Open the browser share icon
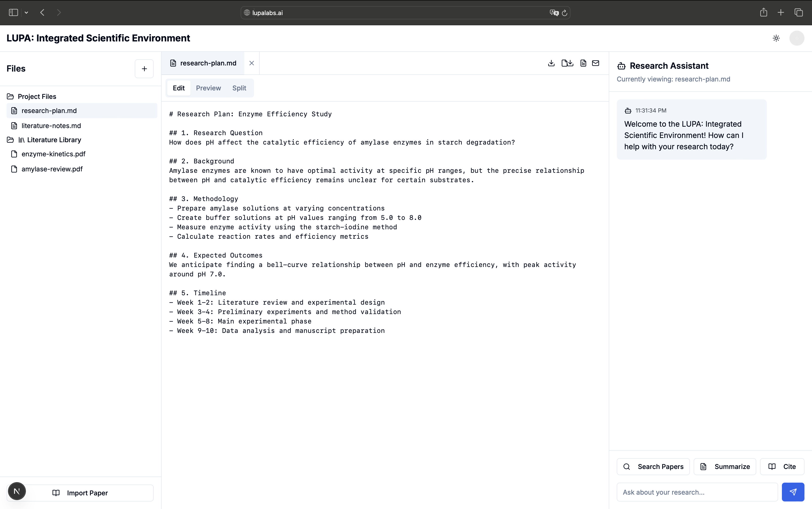 click(764, 12)
